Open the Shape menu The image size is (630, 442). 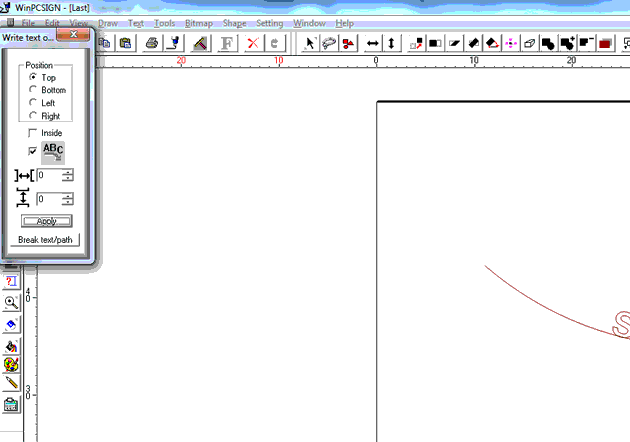(x=234, y=22)
